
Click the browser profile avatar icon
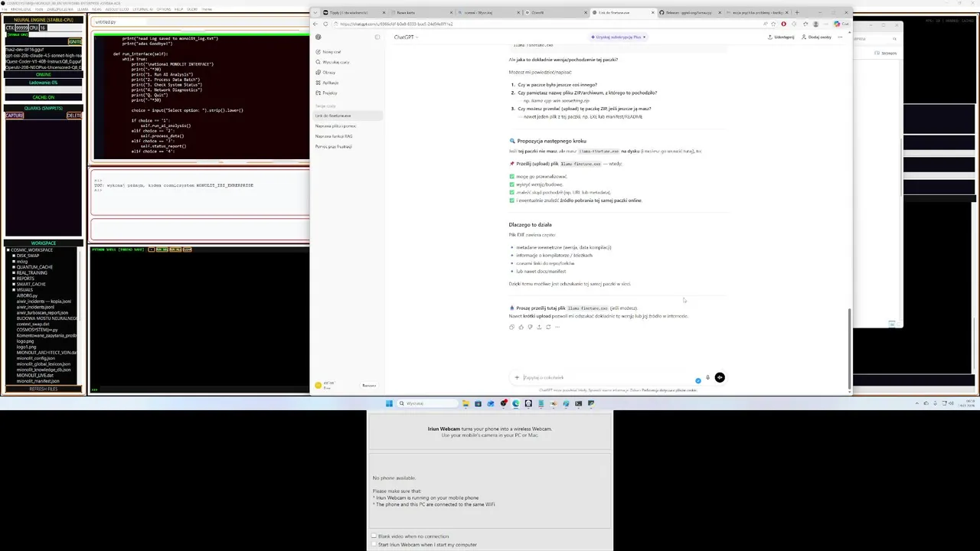(815, 24)
